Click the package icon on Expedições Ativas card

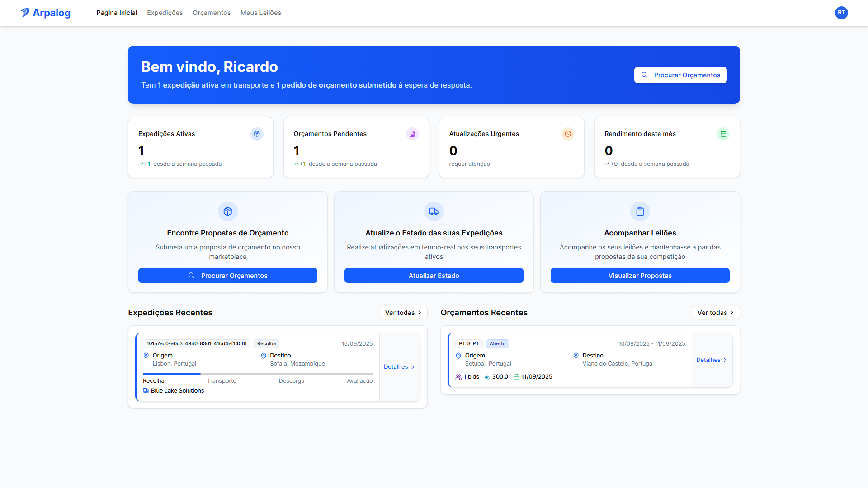point(257,134)
